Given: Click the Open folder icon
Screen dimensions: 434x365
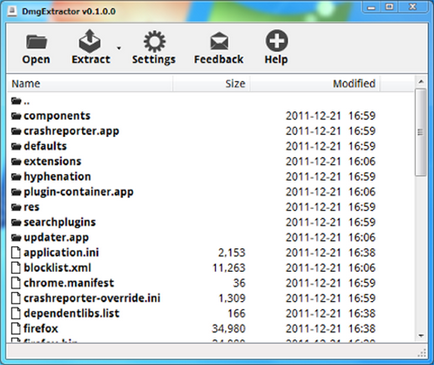Looking at the screenshot, I should point(36,42).
